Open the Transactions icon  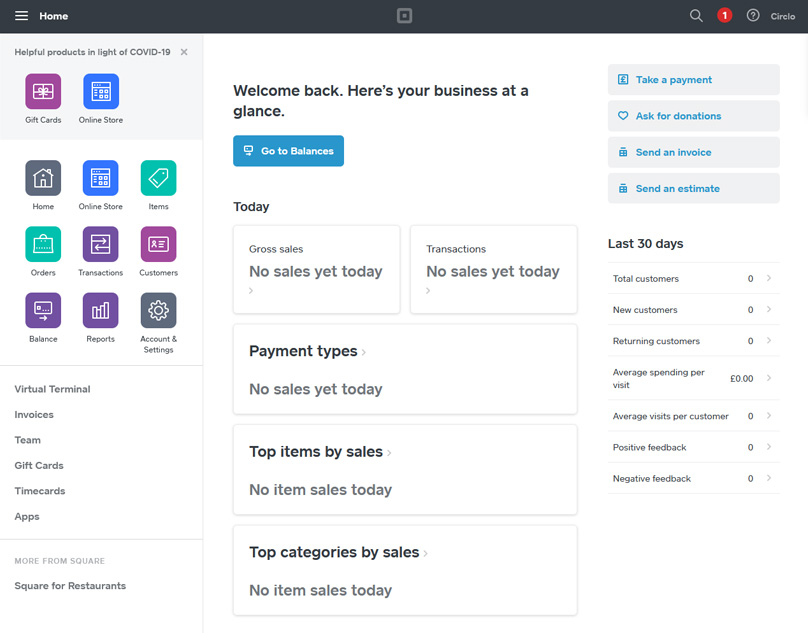pyautogui.click(x=100, y=244)
